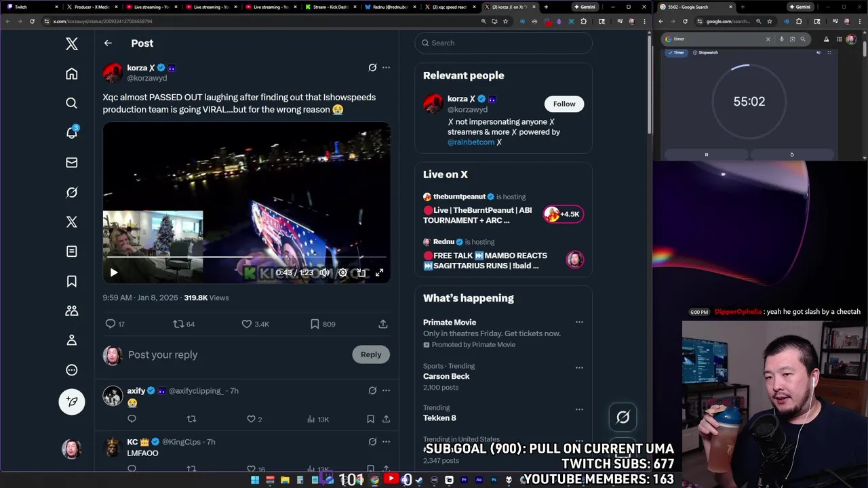Mute the video using the speaker icon
Viewport: 868px width, 488px height.
click(325, 272)
